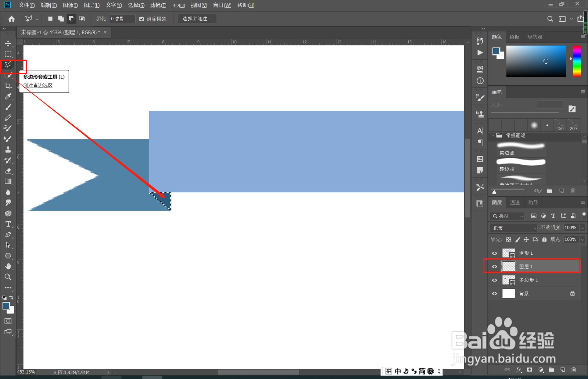Select the Eraser tool
Viewport: 588px width, 379px height.
coord(8,171)
